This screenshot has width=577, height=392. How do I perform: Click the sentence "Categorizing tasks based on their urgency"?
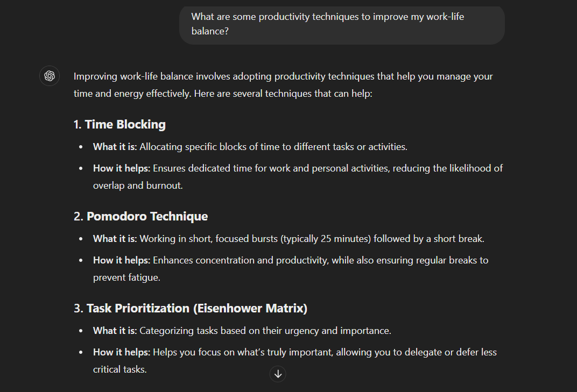231,331
